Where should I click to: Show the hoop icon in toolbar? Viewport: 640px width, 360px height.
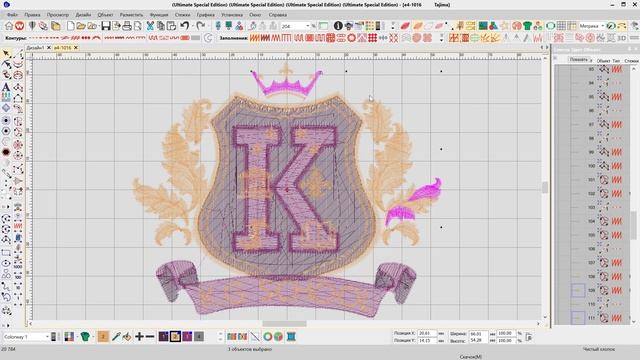tap(550, 26)
